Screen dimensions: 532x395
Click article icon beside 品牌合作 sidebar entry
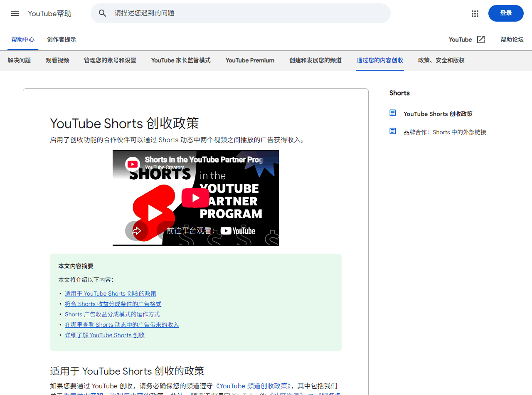(393, 131)
